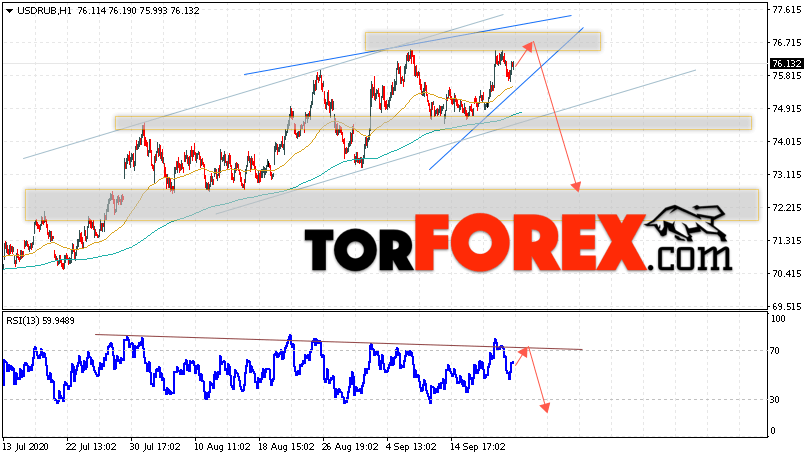Click the 13 Jul 2020 date label
Screen dimensions: 808x458
click(26, 446)
